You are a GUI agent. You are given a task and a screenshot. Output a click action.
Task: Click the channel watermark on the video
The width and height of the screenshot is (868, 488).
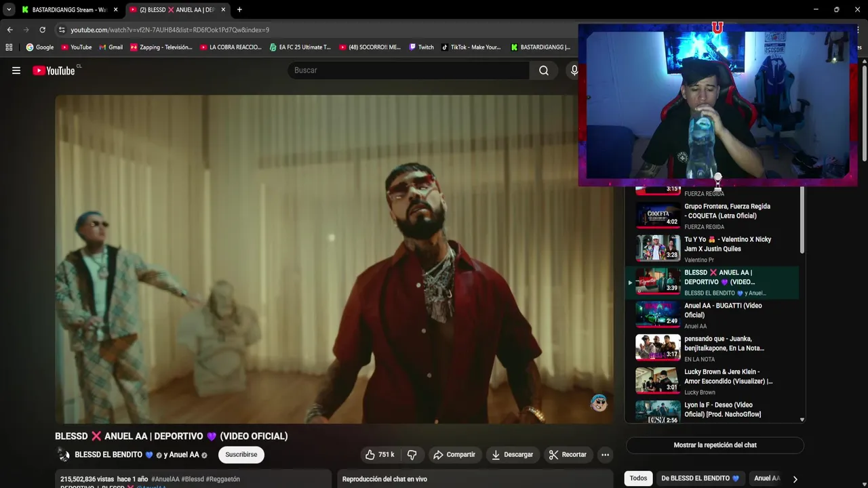(599, 403)
